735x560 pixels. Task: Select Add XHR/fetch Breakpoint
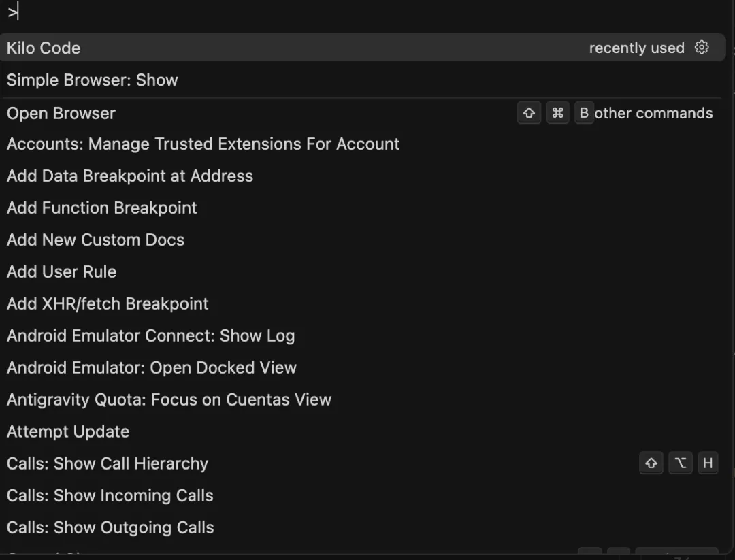pyautogui.click(x=108, y=304)
